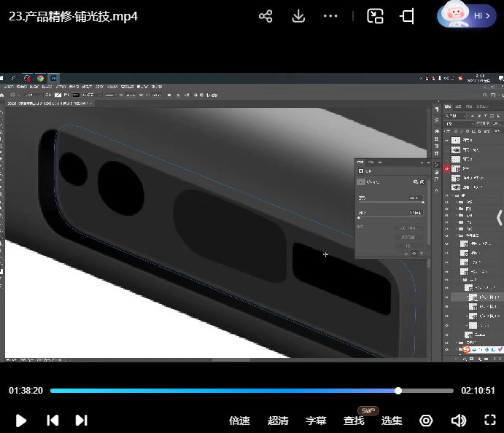Open the 超清 quality selector
This screenshot has width=504, height=433.
click(x=278, y=421)
